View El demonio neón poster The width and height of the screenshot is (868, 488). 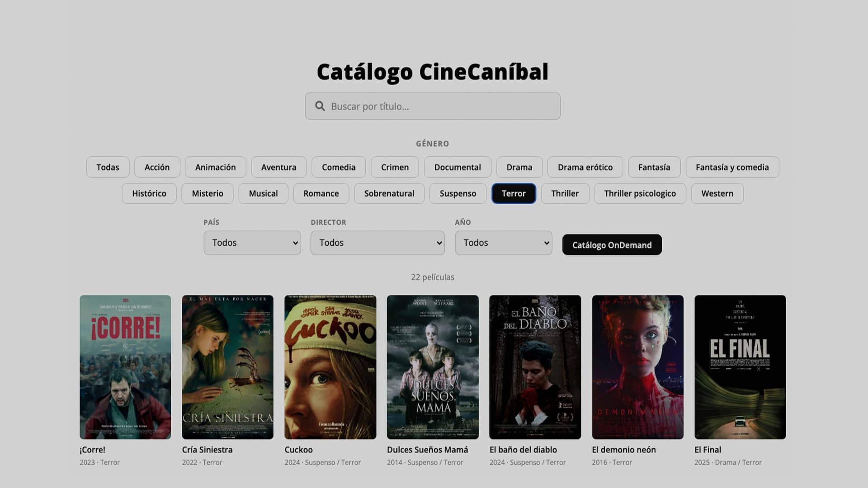click(x=637, y=367)
